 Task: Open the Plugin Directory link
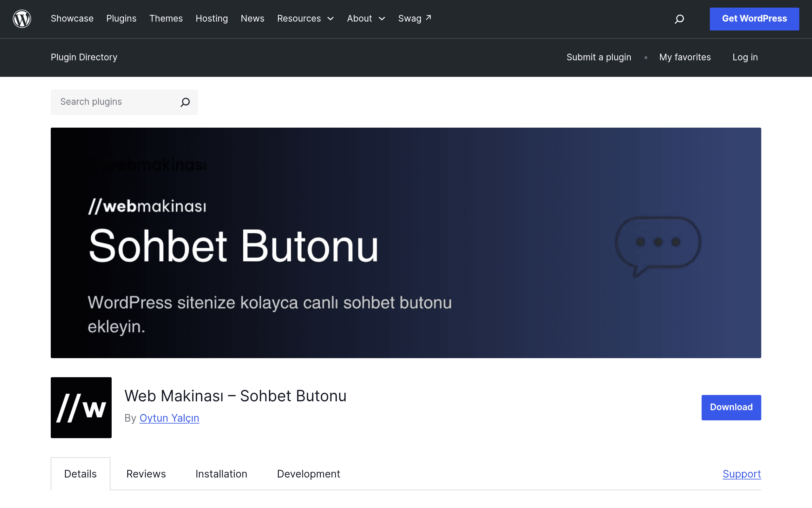[84, 57]
